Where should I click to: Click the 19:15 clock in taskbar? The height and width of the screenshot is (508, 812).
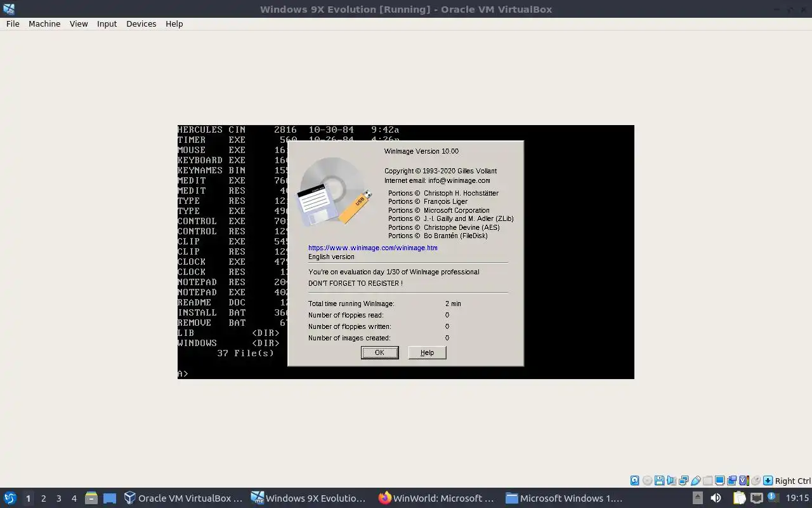pos(797,498)
